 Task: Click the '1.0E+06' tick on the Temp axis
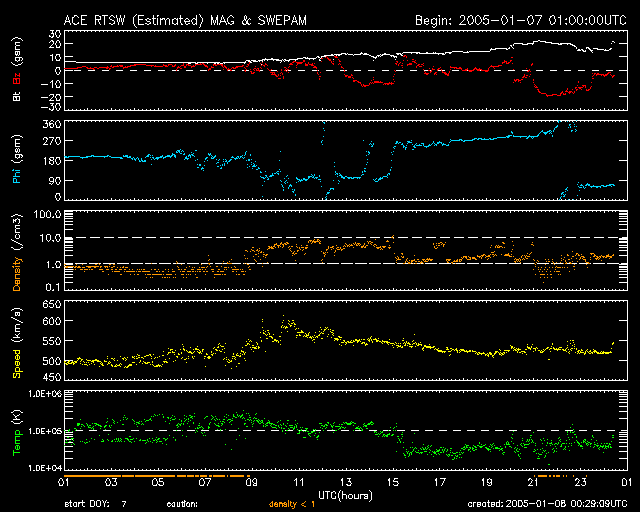point(44,394)
